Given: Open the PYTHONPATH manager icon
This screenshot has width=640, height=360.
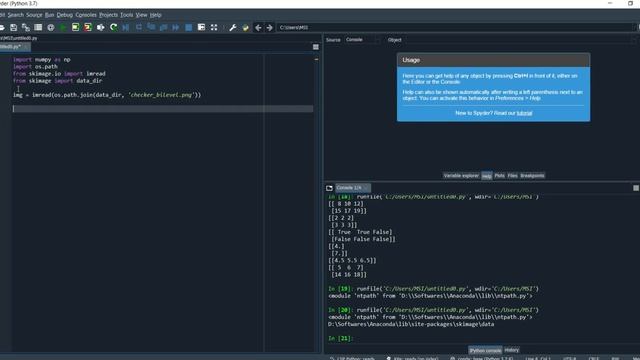Looking at the screenshot, I should (x=245, y=27).
